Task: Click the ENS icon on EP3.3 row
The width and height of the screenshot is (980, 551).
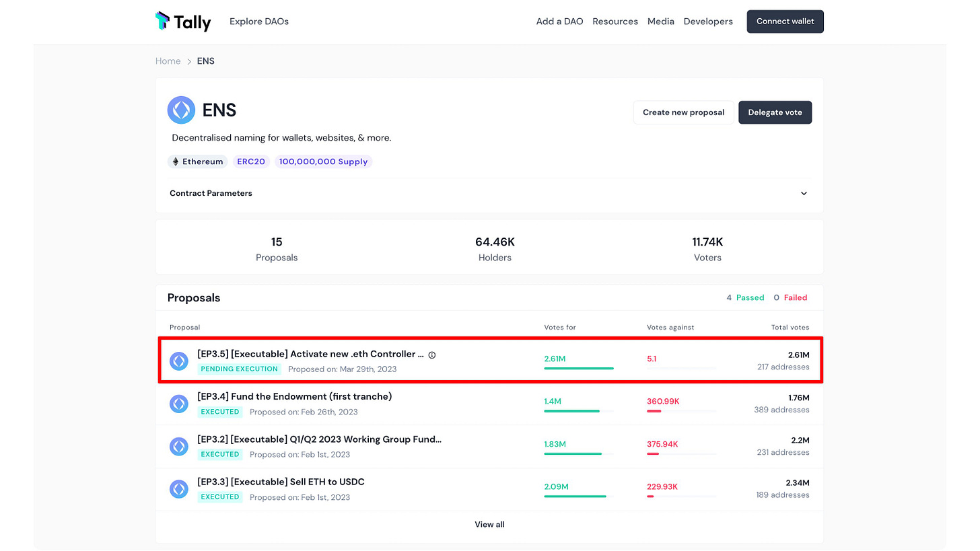Action: pyautogui.click(x=179, y=489)
